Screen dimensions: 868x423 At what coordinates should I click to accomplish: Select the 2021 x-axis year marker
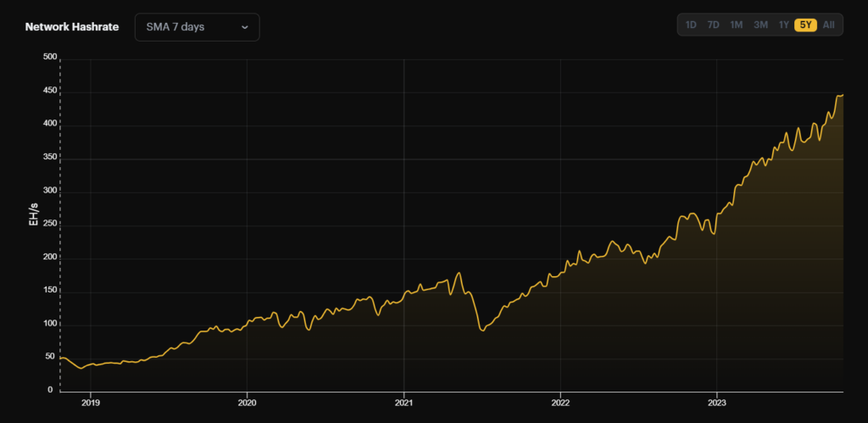pyautogui.click(x=403, y=404)
